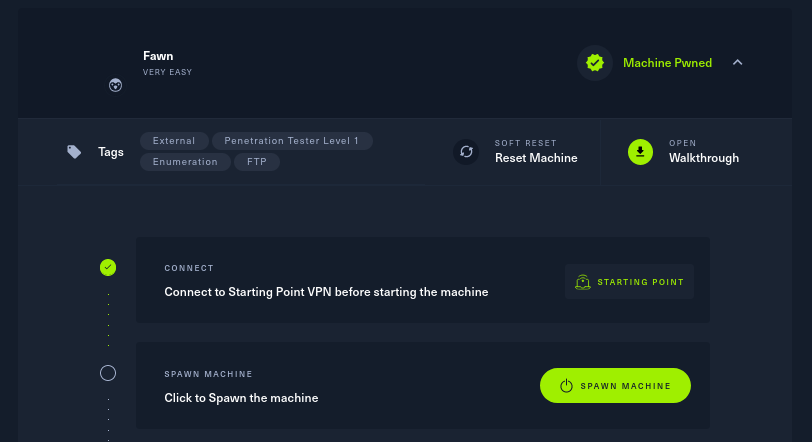Click the power icon on Spawn Machine

[566, 385]
